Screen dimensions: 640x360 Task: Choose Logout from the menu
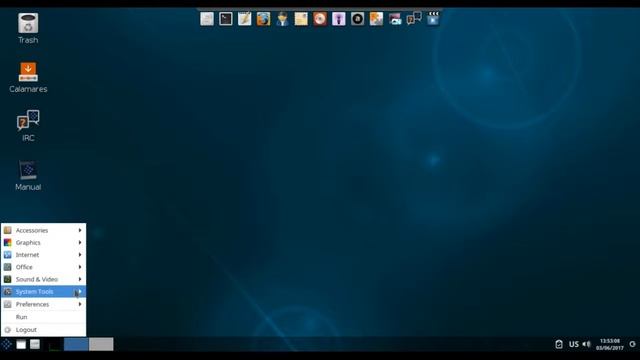[43, 329]
